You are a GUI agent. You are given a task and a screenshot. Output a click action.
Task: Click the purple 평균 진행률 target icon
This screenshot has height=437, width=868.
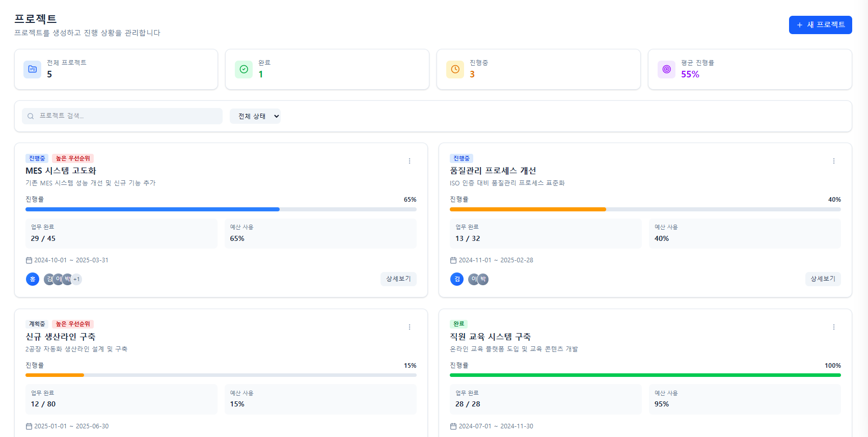tap(666, 69)
